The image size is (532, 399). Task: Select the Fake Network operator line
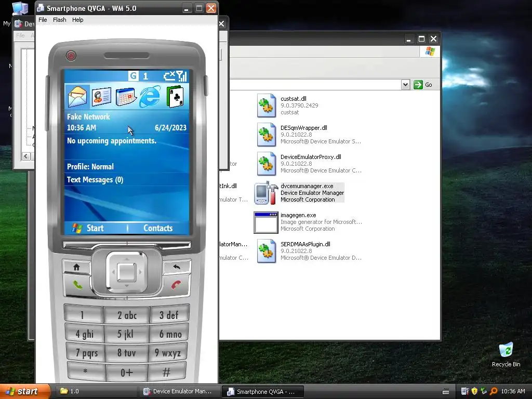click(x=127, y=117)
